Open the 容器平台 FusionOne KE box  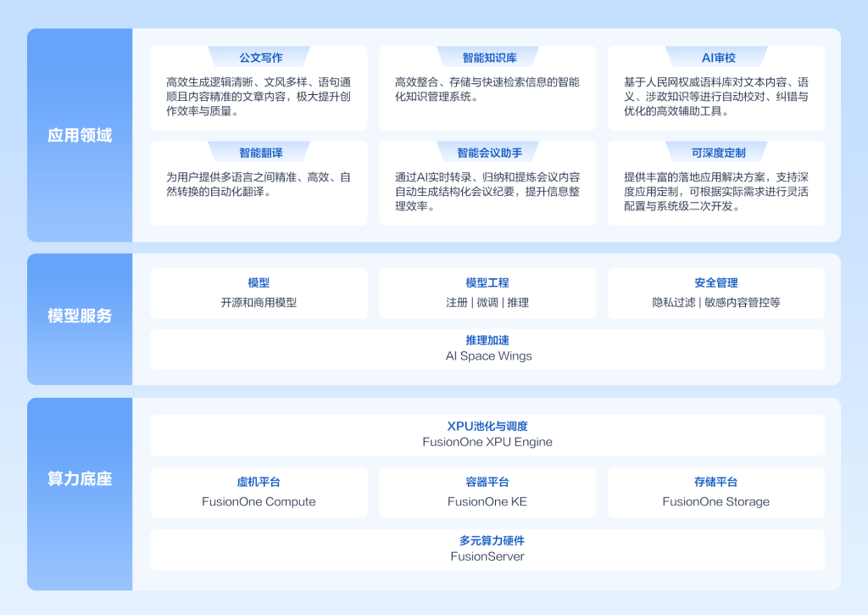point(487,493)
